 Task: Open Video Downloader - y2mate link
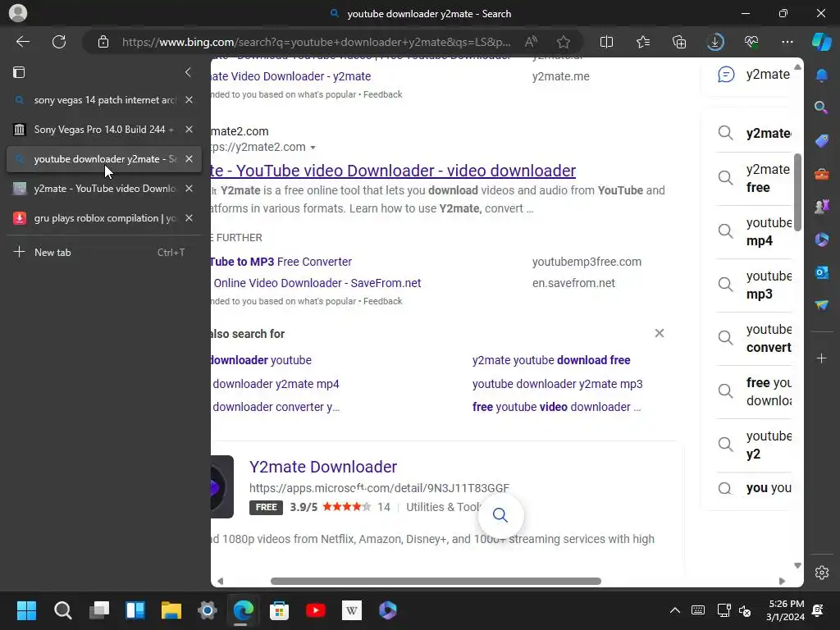coord(291,76)
